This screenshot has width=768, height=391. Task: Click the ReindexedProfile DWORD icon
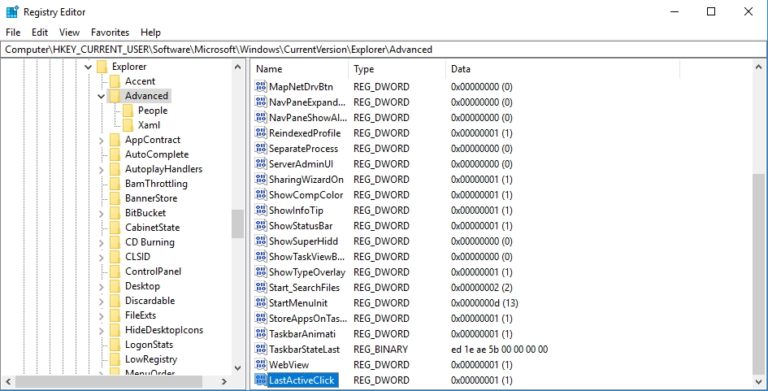coord(261,133)
